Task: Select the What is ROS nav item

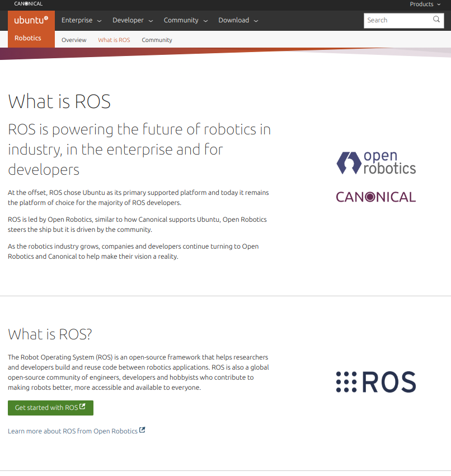Action: [114, 40]
